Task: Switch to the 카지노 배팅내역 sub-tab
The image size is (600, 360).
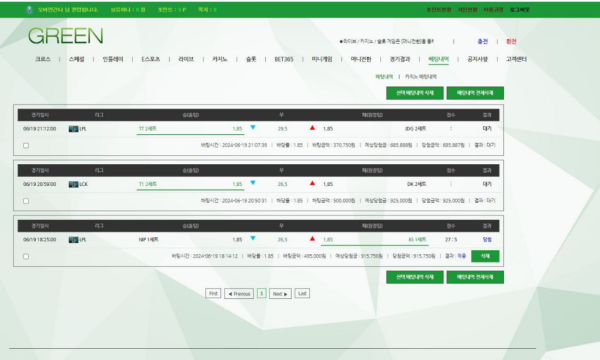Action: [421, 77]
